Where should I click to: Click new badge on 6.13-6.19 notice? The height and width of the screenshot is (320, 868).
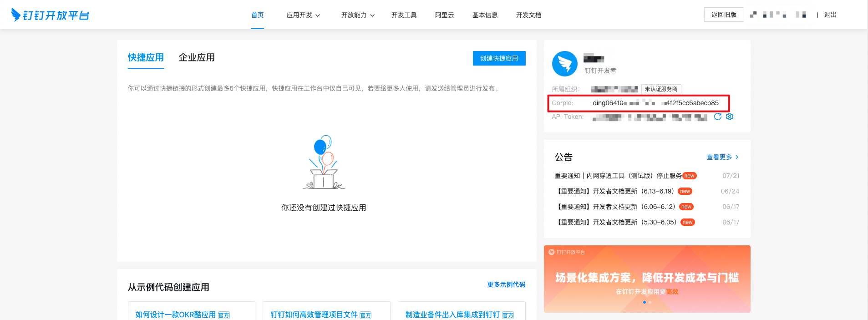coord(685,191)
